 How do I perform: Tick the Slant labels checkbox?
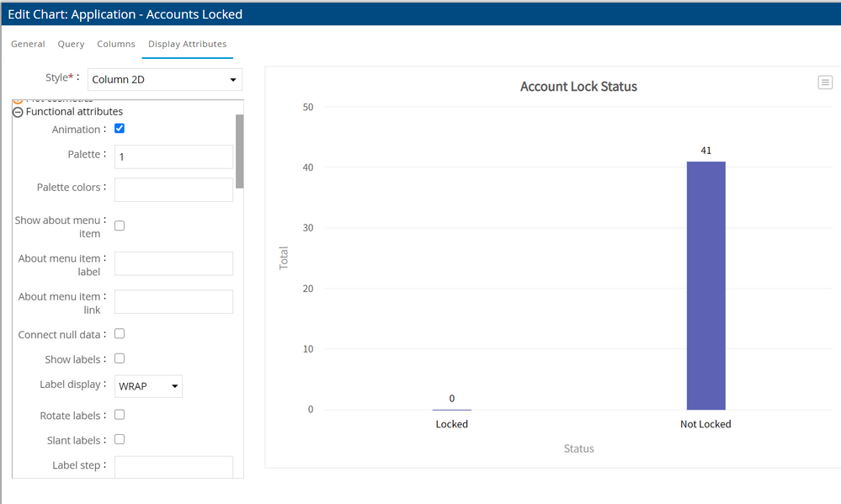tap(120, 439)
